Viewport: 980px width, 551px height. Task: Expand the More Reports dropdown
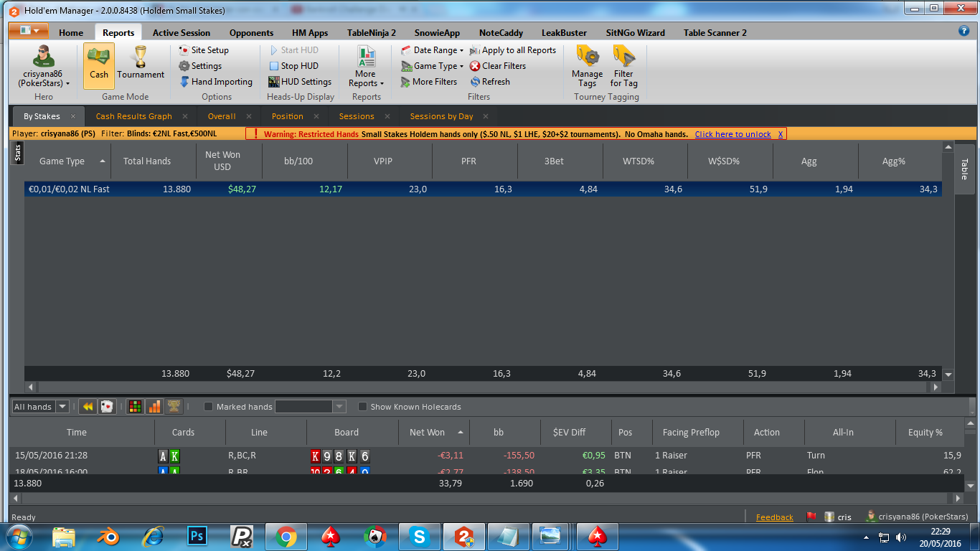point(366,65)
